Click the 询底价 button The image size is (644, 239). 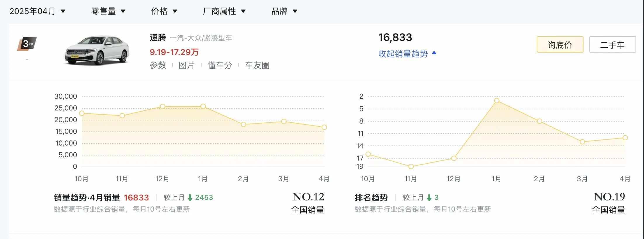(560, 45)
